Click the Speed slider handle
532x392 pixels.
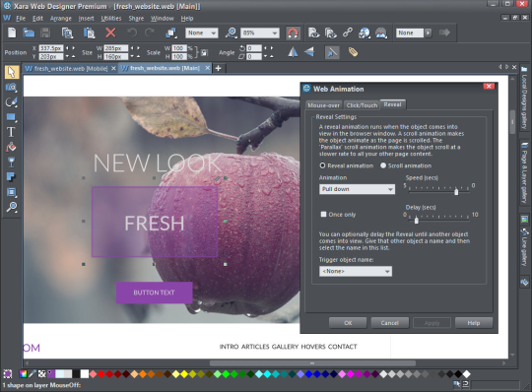click(x=456, y=192)
